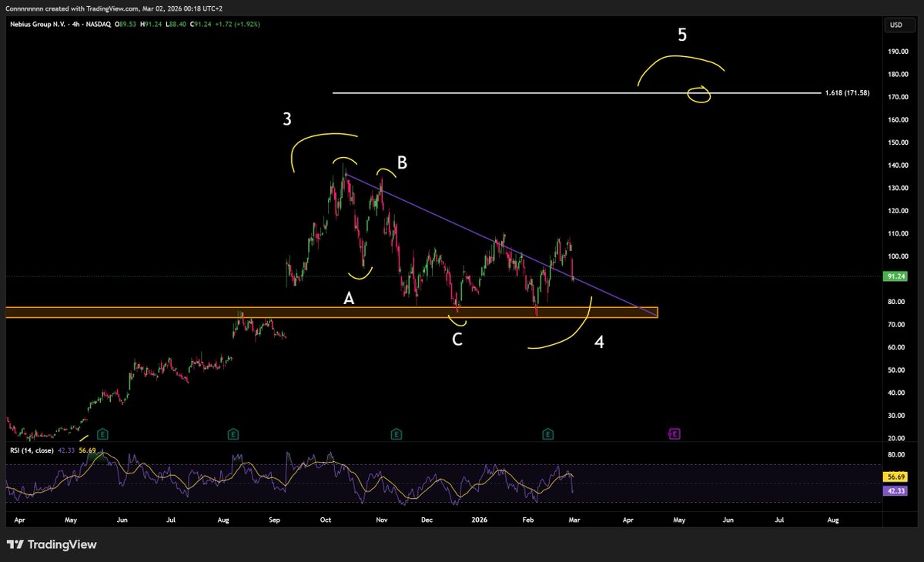924x562 pixels.
Task: Click the earnings marker above May 2025
Action: (102, 434)
